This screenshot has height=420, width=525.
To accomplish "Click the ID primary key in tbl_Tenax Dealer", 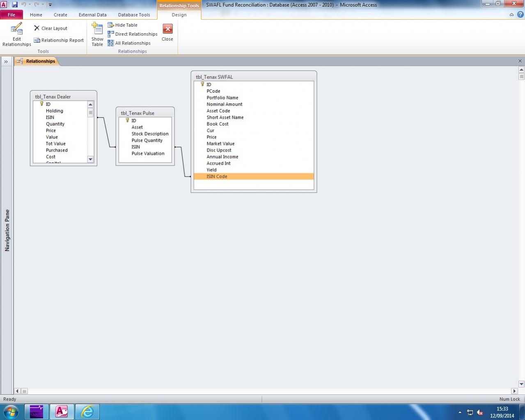I will pyautogui.click(x=48, y=104).
